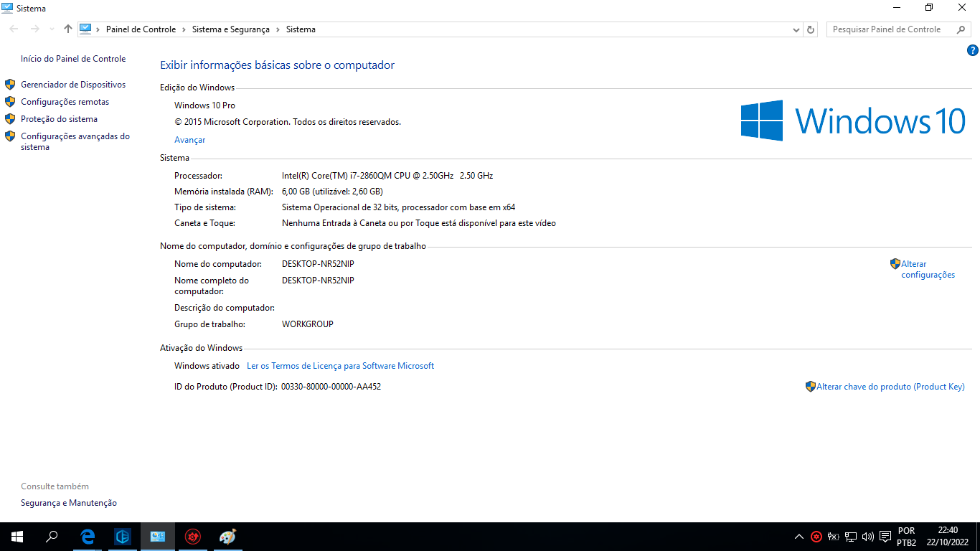
Task: Click the forward navigation arrow
Action: [x=34, y=29]
